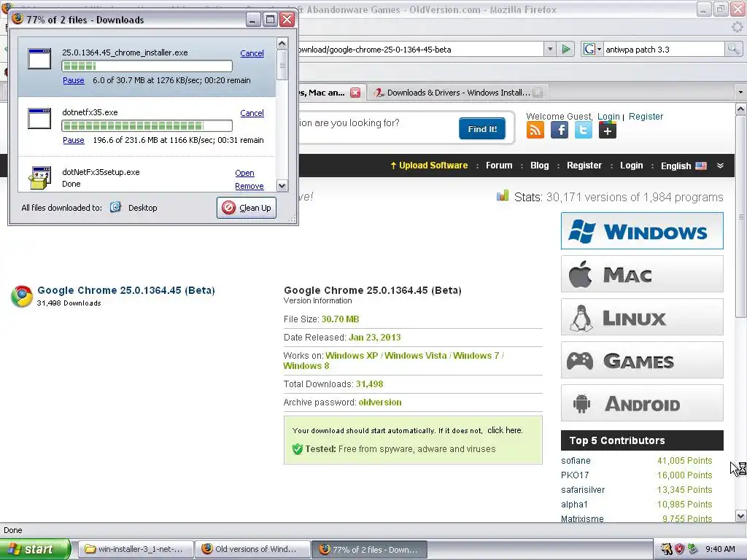The image size is (747, 560).
Task: Expand the double-chevron beside English
Action: click(720, 166)
